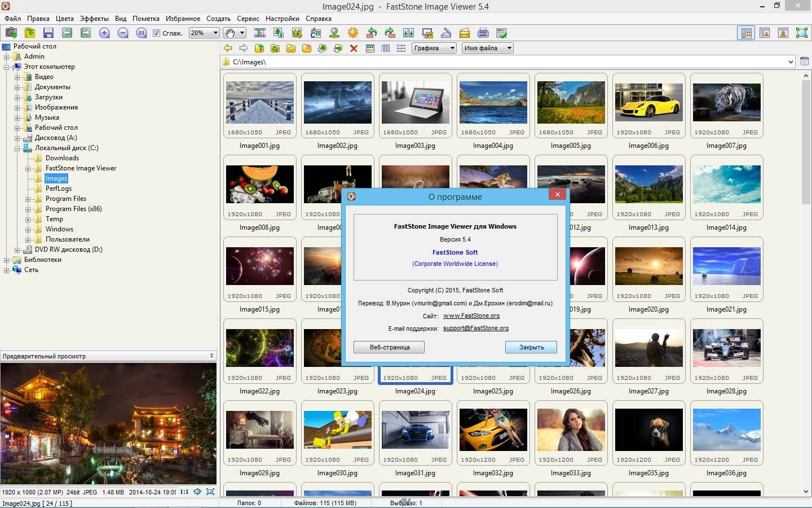Collapse the Локальный диск (C:) node

pyautogui.click(x=17, y=148)
